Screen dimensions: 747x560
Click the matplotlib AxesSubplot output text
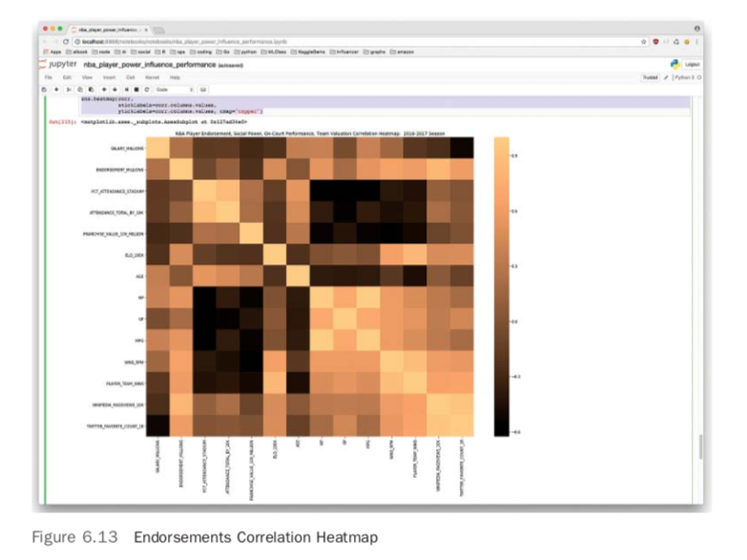tap(164, 122)
